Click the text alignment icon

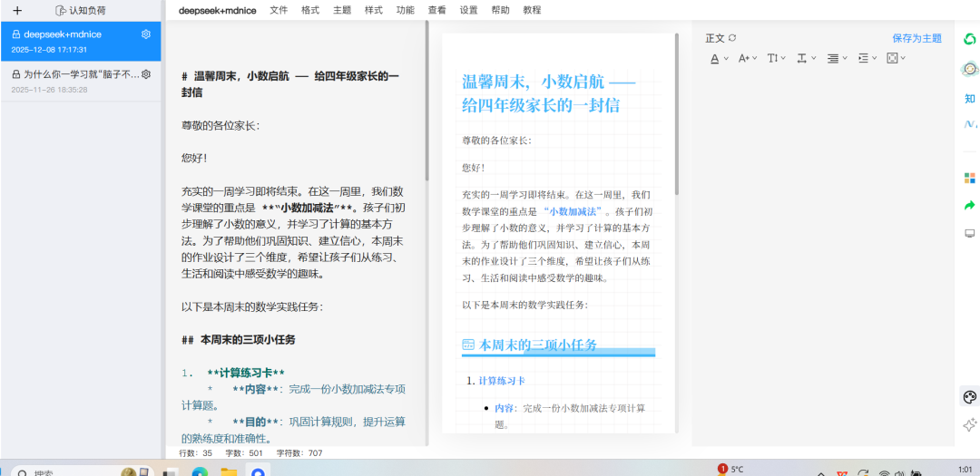click(x=832, y=58)
